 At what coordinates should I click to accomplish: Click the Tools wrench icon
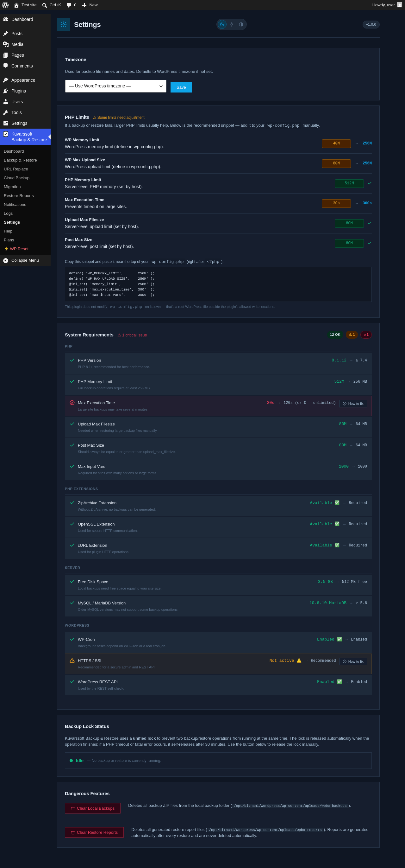pos(6,112)
